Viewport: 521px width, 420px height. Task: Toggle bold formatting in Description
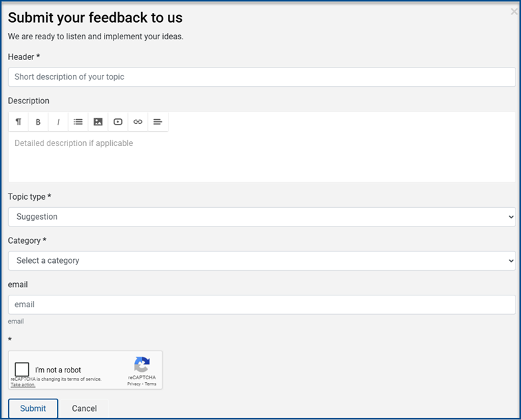(x=39, y=122)
